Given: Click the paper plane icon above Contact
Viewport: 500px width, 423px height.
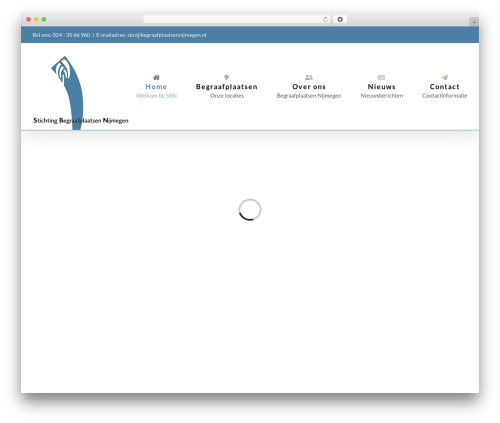Looking at the screenshot, I should [445, 77].
